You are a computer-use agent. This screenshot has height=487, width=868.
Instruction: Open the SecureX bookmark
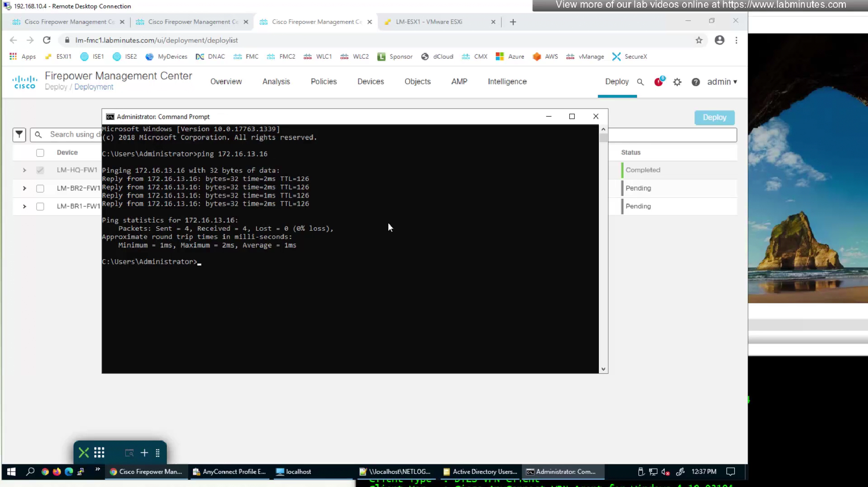[629, 56]
